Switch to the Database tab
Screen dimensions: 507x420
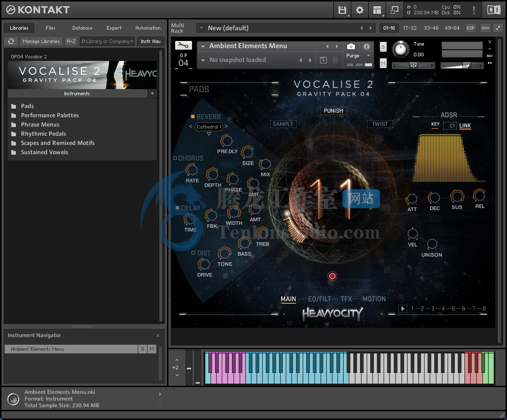pyautogui.click(x=82, y=28)
